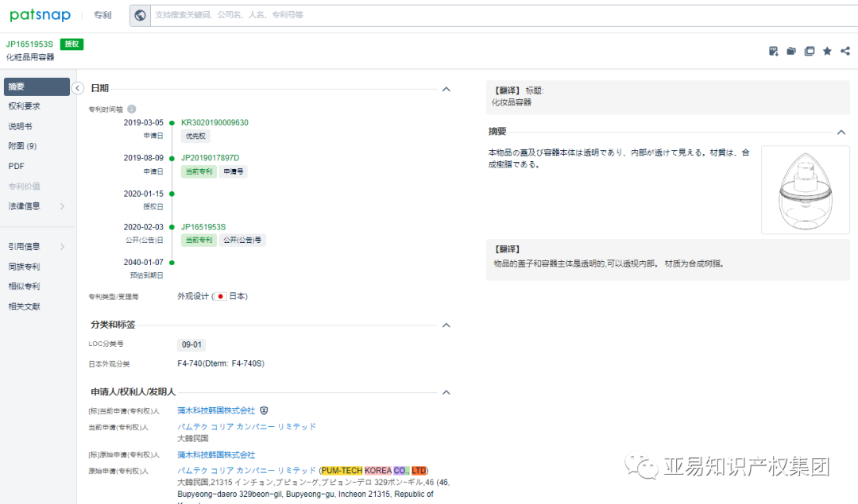Open the info tooltip next to 专利时间轴
The image size is (858, 504).
point(131,109)
